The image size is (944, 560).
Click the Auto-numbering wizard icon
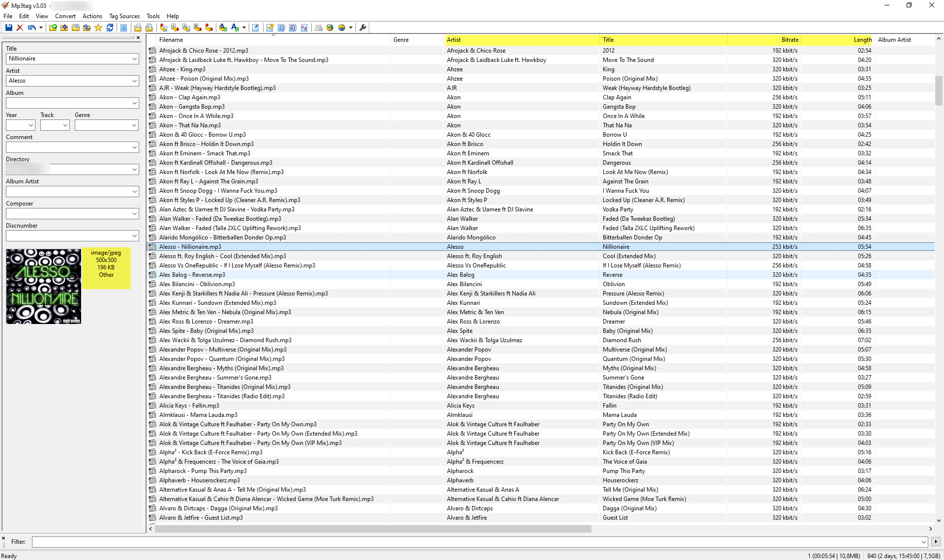tap(304, 28)
